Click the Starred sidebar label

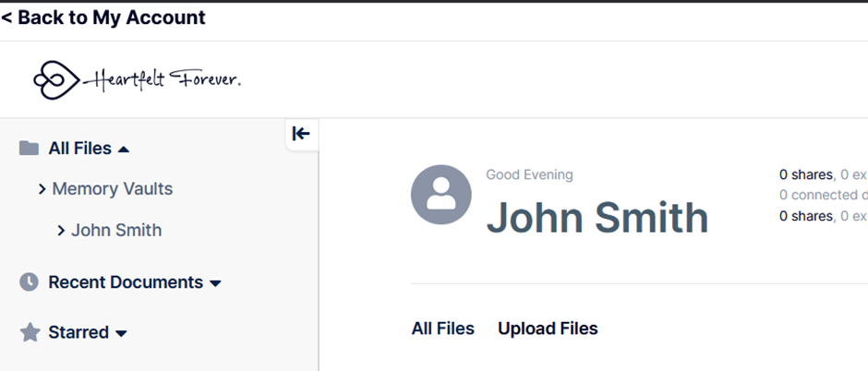pos(78,332)
